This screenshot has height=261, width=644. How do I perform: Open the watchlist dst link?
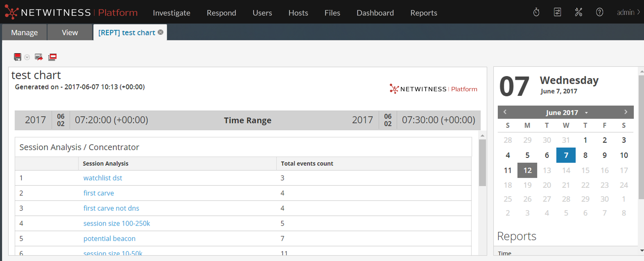click(103, 178)
